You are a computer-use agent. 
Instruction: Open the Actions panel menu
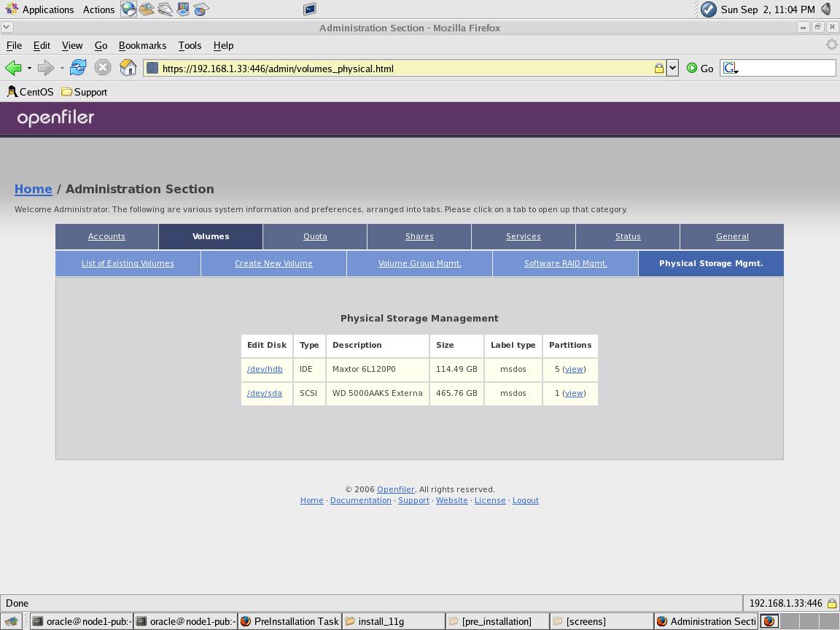[98, 9]
